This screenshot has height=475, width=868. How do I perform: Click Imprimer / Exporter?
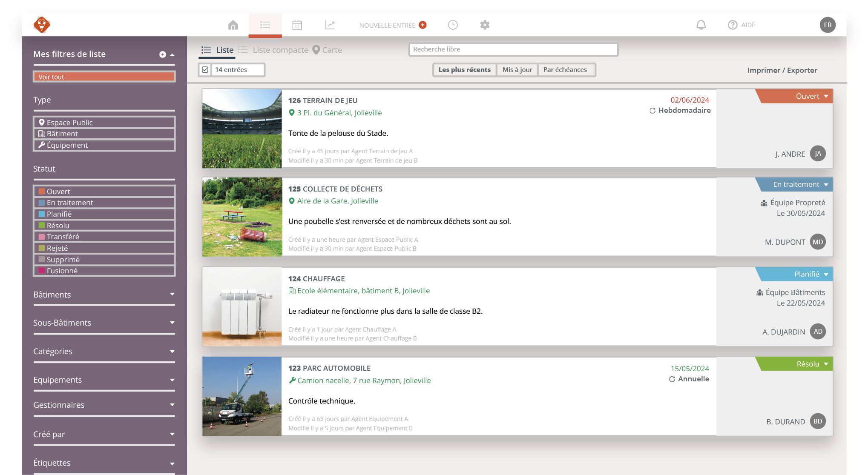point(782,70)
